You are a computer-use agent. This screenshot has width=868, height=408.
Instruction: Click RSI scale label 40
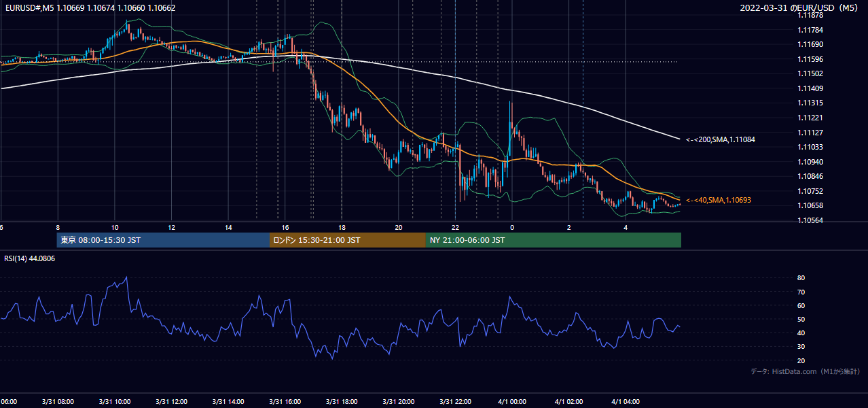pos(801,333)
